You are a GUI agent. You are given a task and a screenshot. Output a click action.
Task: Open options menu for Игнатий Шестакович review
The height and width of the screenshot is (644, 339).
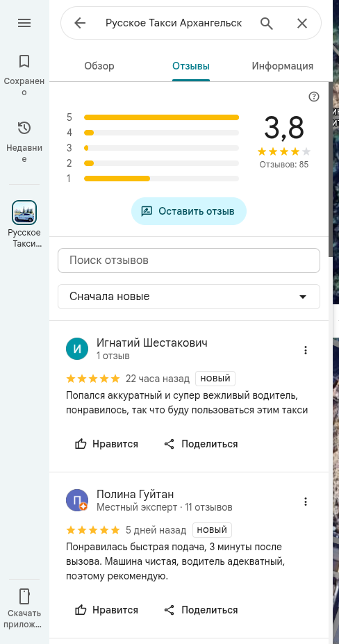pyautogui.click(x=305, y=350)
